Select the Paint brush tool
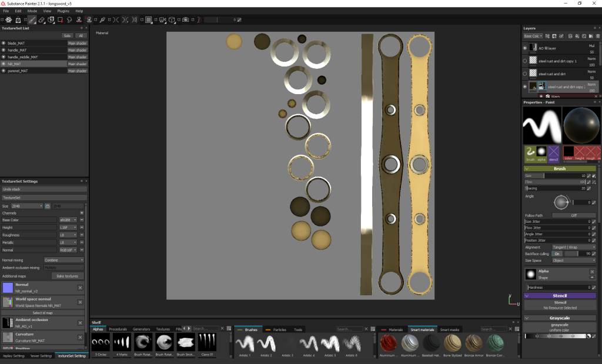The width and height of the screenshot is (602, 364). click(x=32, y=19)
